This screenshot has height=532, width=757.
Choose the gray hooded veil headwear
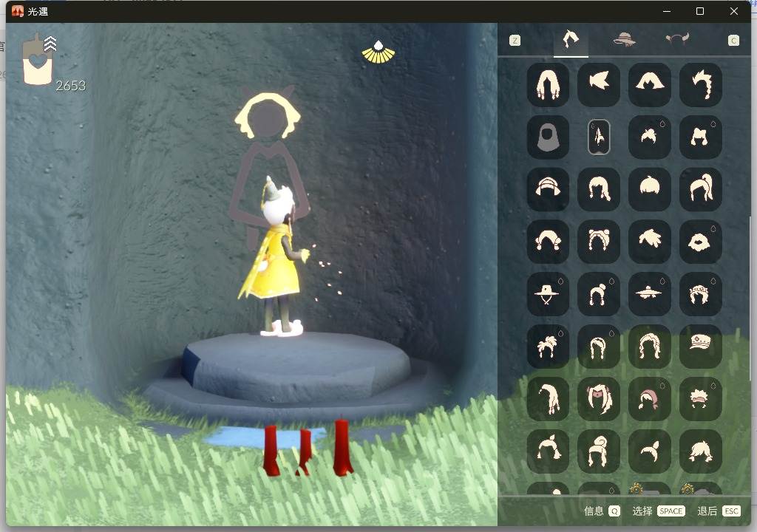(x=548, y=137)
